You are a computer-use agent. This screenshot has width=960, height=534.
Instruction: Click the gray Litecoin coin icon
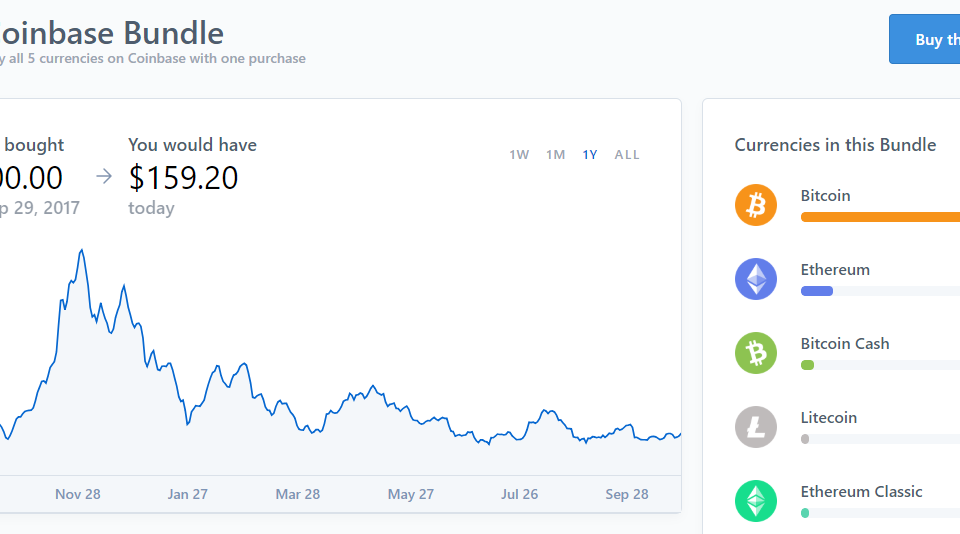[x=756, y=427]
